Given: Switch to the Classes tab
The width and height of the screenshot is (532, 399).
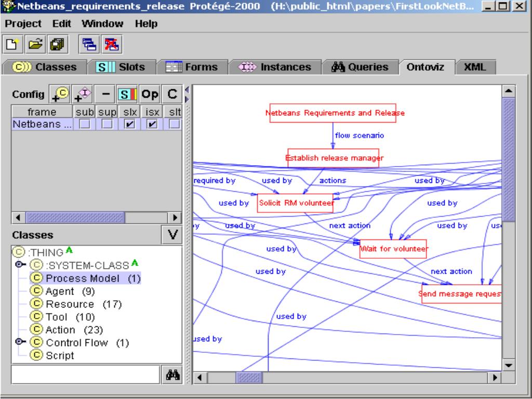Looking at the screenshot, I should click(x=44, y=67).
